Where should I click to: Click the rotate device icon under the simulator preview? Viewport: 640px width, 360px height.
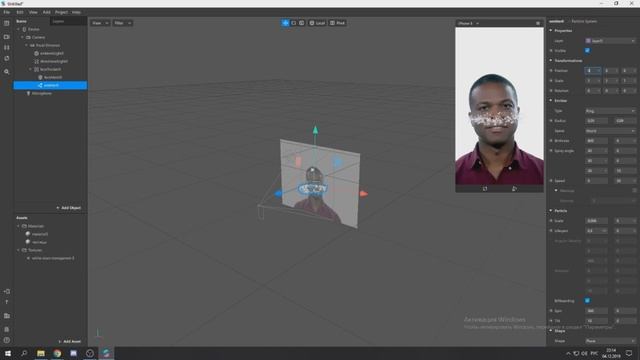tap(485, 189)
